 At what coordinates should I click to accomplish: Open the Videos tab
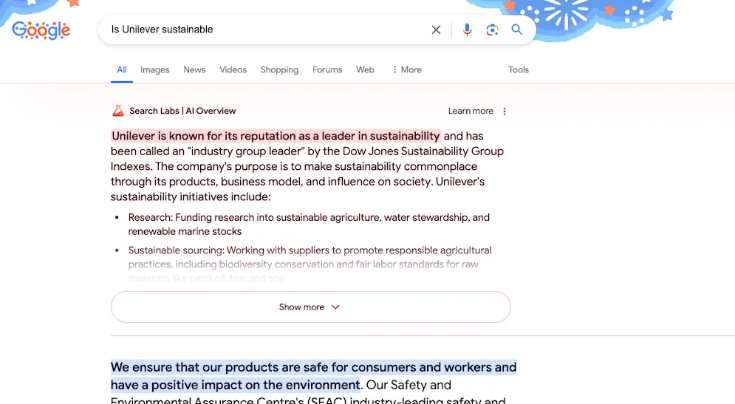(x=233, y=70)
